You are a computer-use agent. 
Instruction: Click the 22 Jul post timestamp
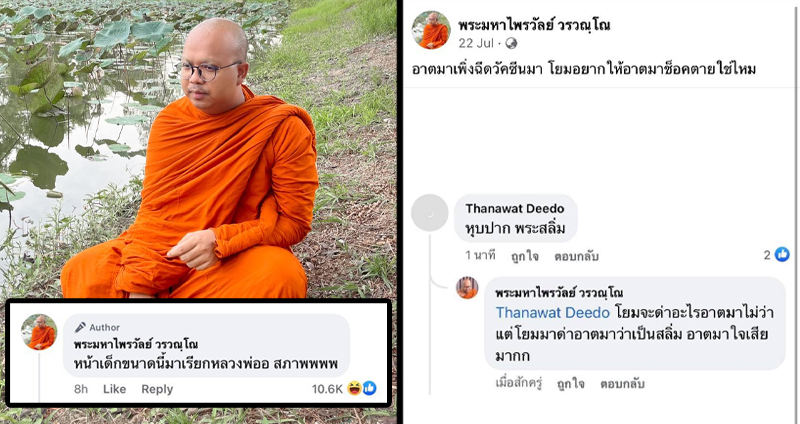[476, 43]
